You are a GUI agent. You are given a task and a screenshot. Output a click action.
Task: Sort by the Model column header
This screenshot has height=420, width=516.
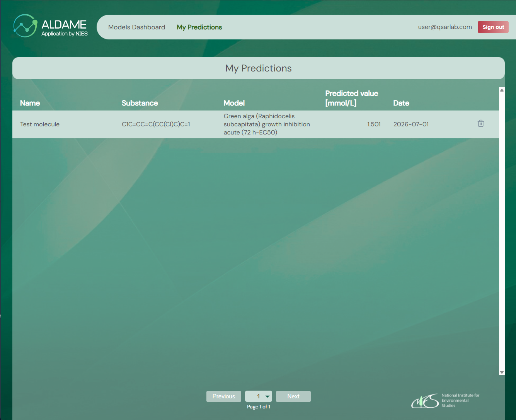(x=234, y=103)
